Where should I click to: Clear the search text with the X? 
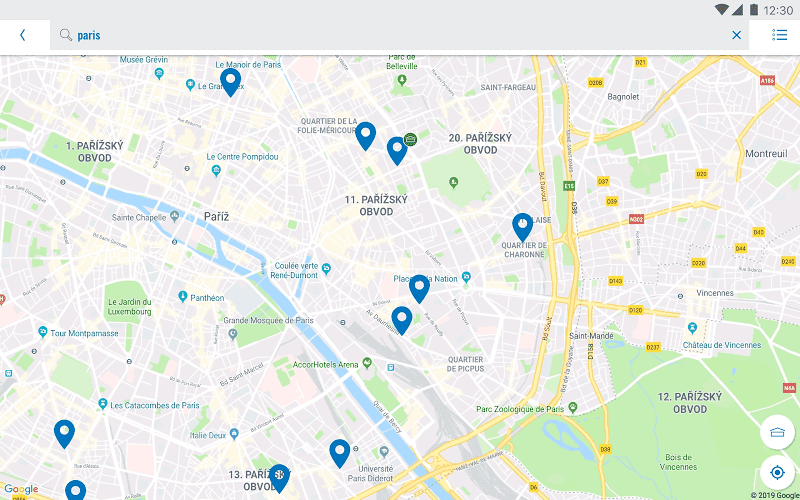(x=736, y=35)
